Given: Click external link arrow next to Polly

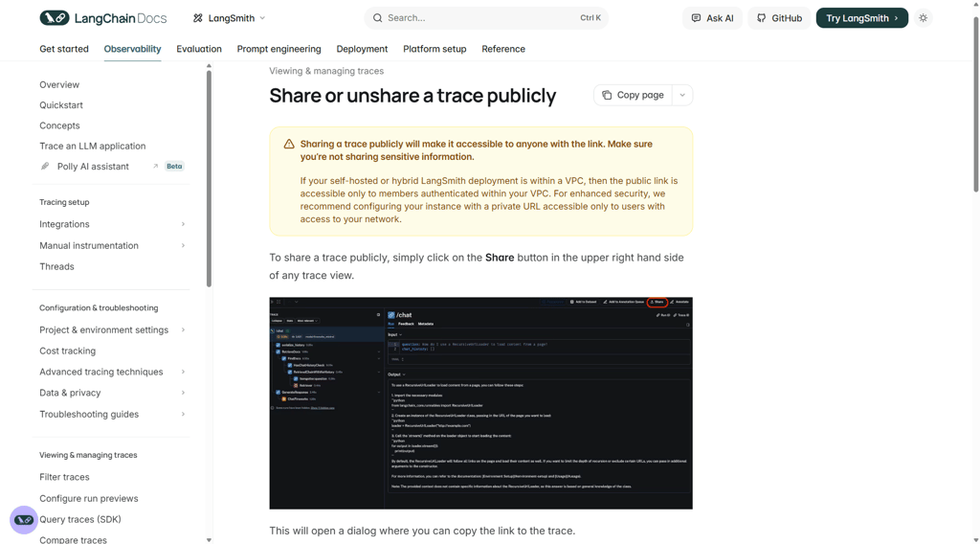Looking at the screenshot, I should click(155, 167).
